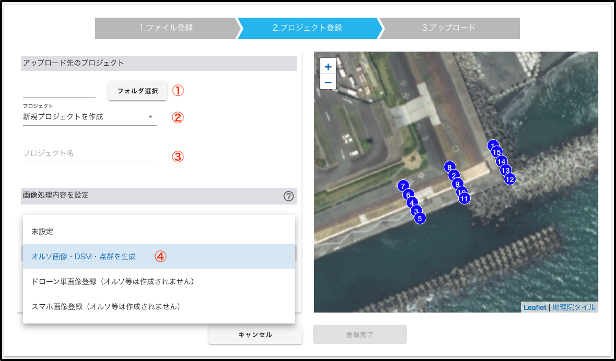Select map marker number 7
Screen dimensions: 616x361
[x=403, y=185]
